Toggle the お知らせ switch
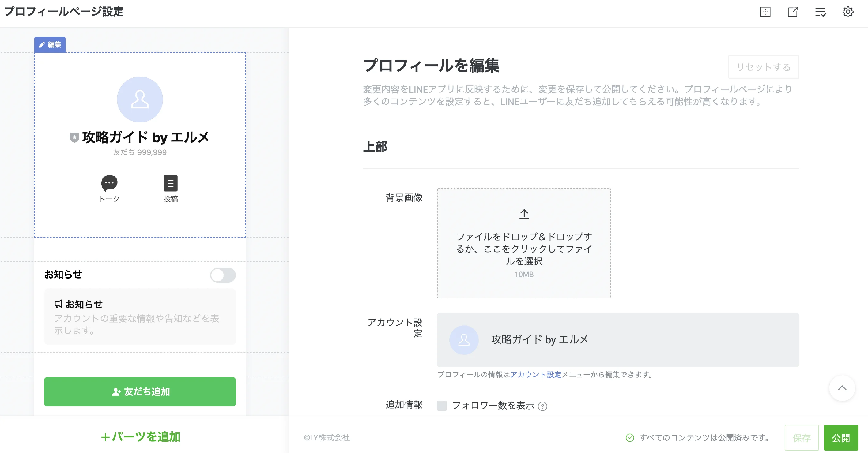This screenshot has height=453, width=868. coord(223,275)
